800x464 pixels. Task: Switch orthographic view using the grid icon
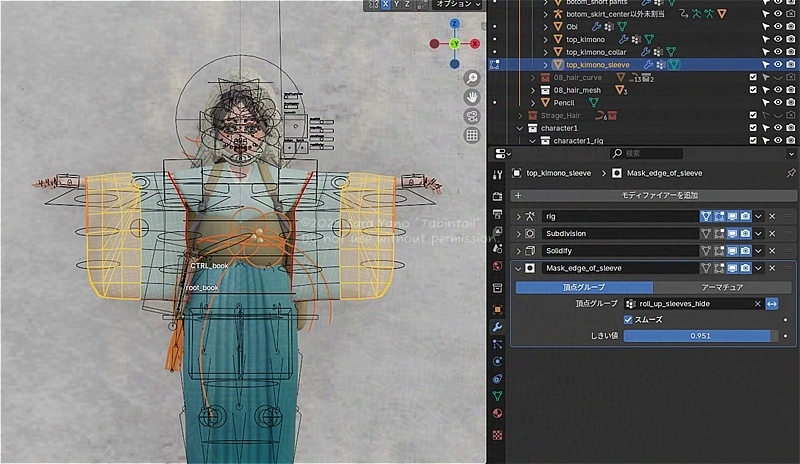pyautogui.click(x=472, y=135)
